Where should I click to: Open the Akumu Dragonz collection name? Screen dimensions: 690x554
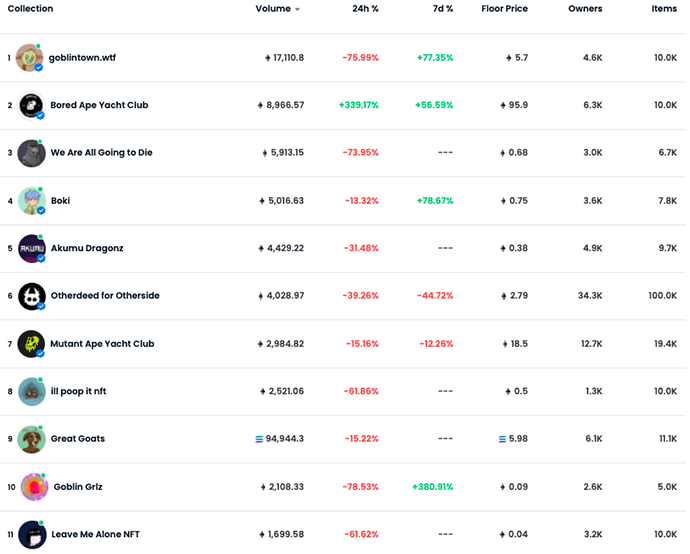point(87,248)
